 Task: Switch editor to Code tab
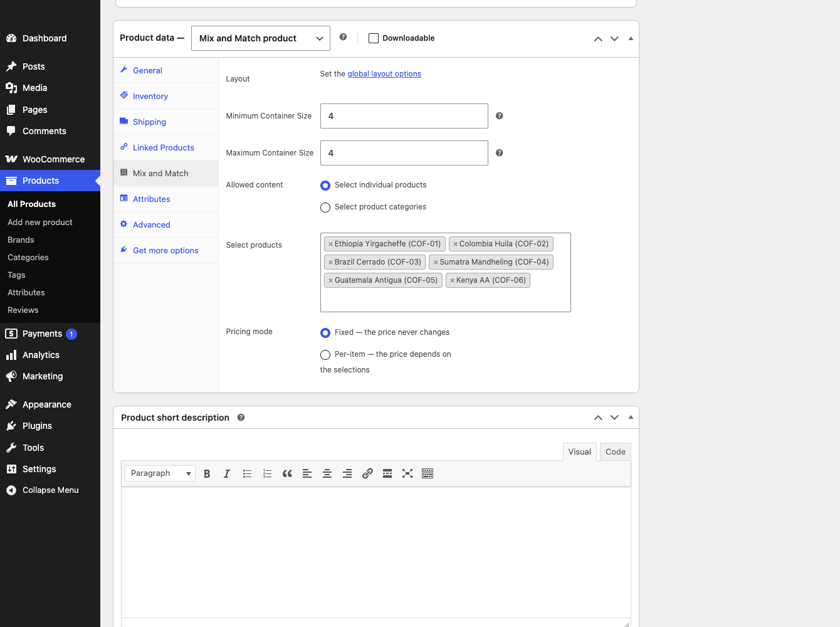[616, 452]
